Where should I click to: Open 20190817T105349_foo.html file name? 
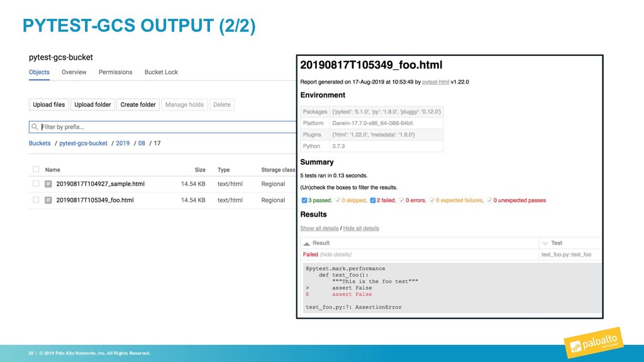click(x=95, y=200)
